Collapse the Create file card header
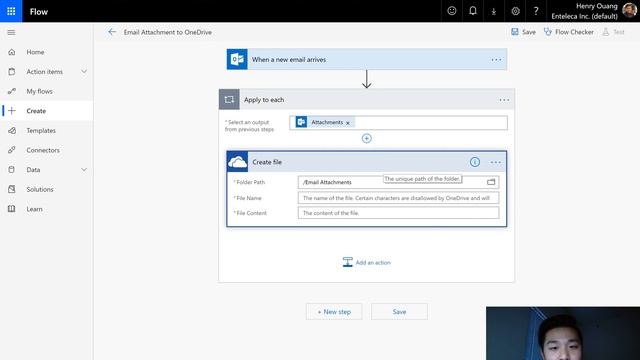The height and width of the screenshot is (360, 640). click(367, 162)
